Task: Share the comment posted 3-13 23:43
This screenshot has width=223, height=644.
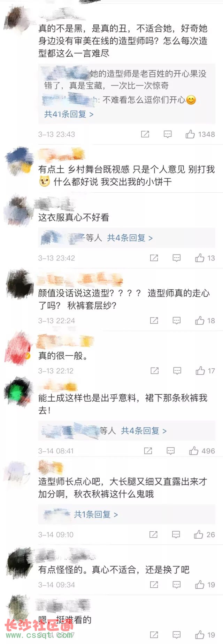Action: pyautogui.click(x=145, y=134)
